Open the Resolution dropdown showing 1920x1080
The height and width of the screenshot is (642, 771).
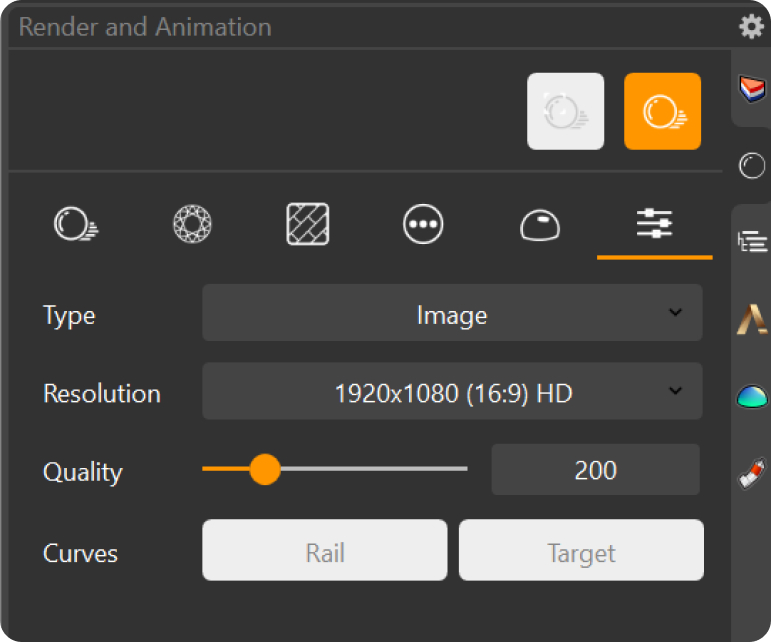point(452,392)
